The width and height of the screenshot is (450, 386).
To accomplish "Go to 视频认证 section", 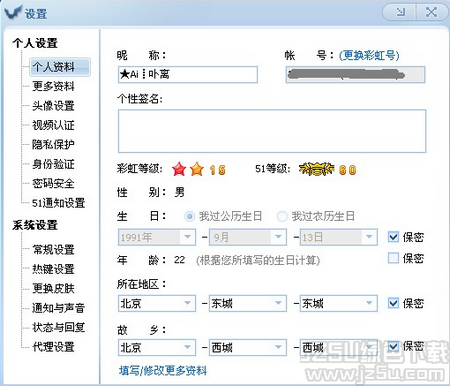I will pyautogui.click(x=53, y=125).
